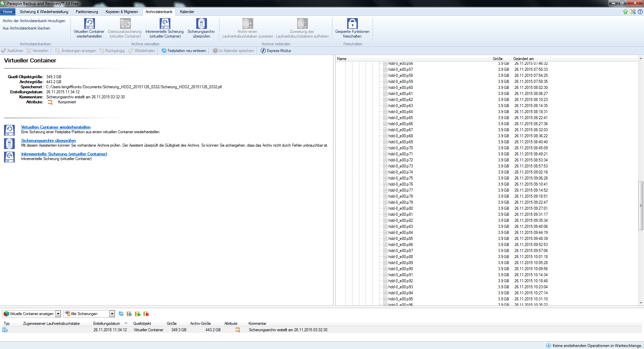644x349 pixels.
Task: Open the Kopieren & Migrieren tab
Action: click(122, 12)
